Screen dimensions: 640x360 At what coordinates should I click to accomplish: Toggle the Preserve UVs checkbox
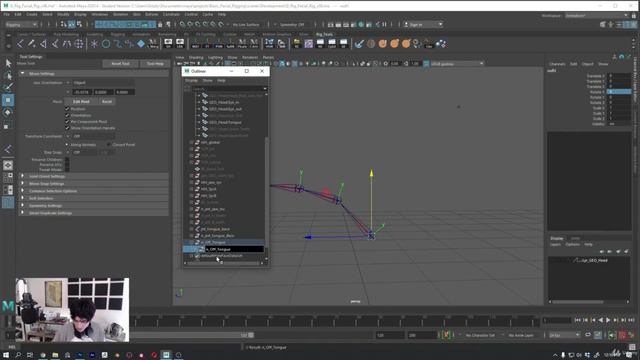67,164
